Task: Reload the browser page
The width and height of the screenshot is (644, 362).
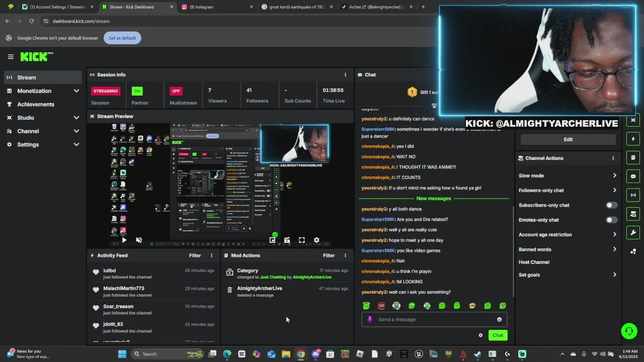Action: coord(31,21)
